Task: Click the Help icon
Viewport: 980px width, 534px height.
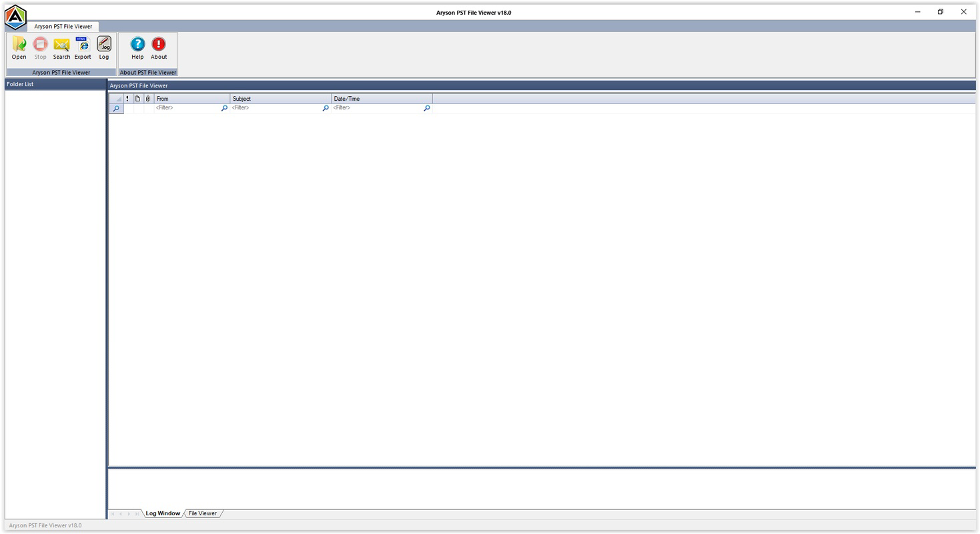Action: (x=137, y=47)
